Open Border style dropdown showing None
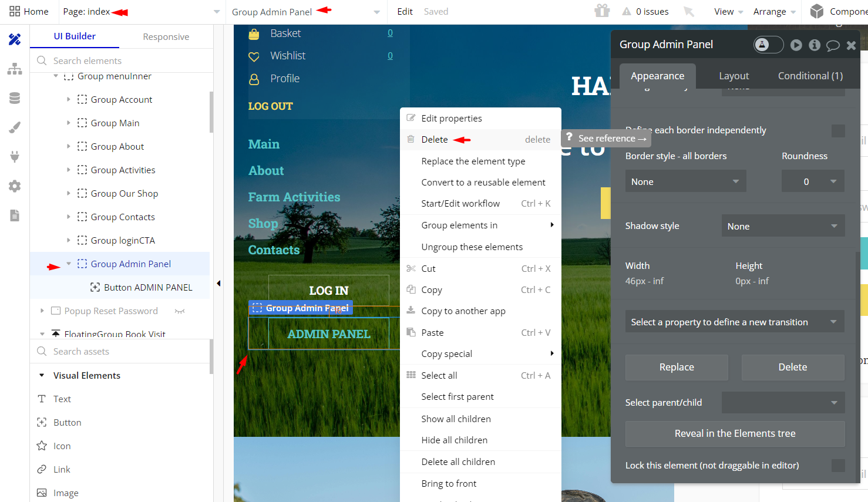Screen dimensions: 868x502 (x=685, y=181)
